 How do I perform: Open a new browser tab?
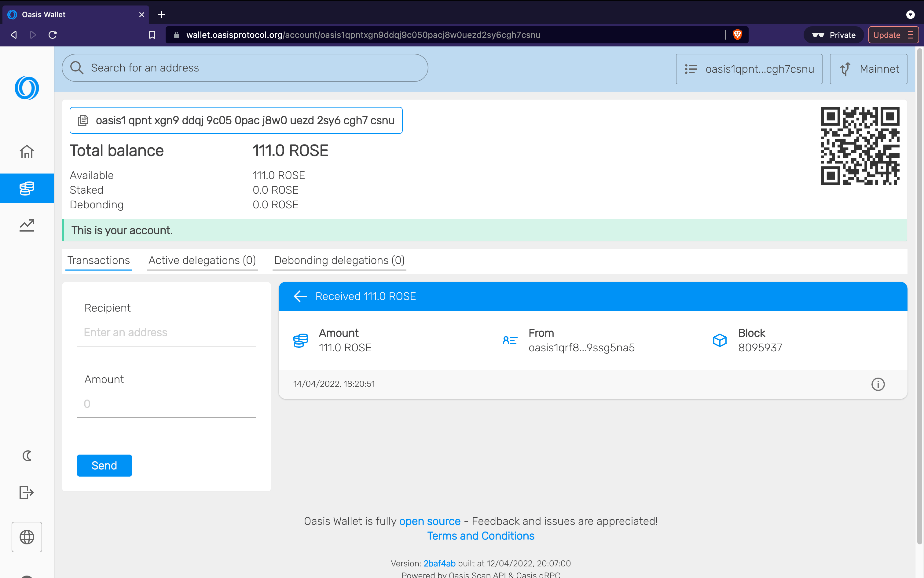pyautogui.click(x=161, y=15)
